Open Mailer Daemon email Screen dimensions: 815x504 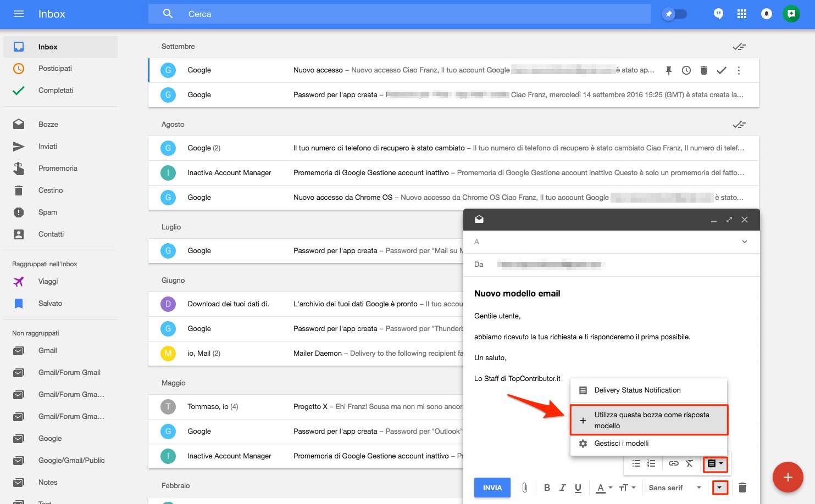306,354
